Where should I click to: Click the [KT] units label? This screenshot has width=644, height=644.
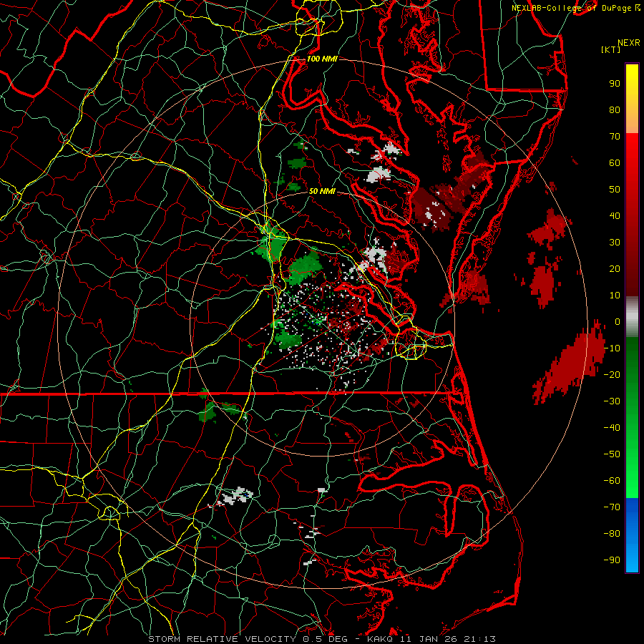[610, 49]
